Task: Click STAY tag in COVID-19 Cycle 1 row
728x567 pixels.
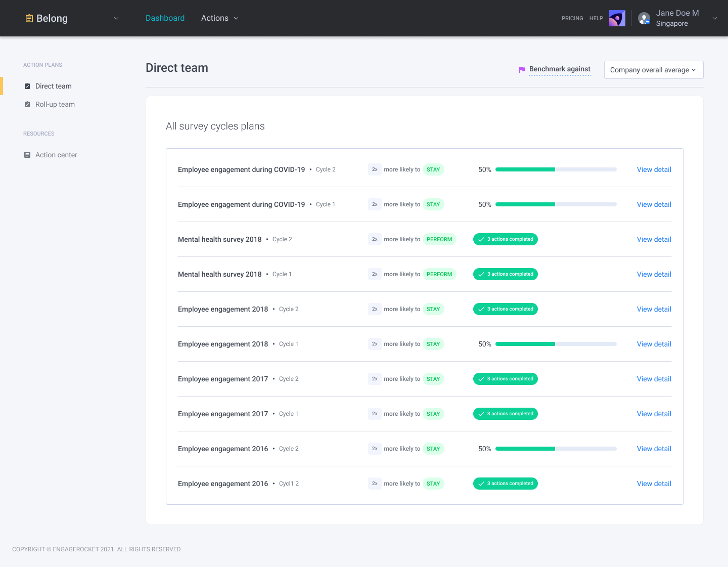Action: [433, 204]
